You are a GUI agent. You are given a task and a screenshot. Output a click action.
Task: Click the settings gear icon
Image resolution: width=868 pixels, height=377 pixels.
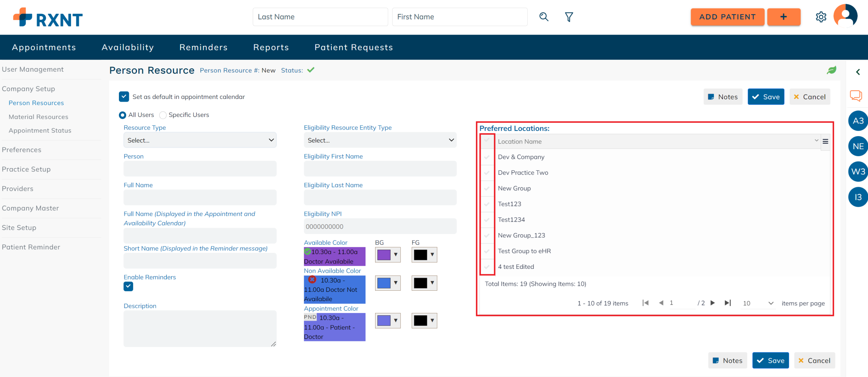[821, 17]
